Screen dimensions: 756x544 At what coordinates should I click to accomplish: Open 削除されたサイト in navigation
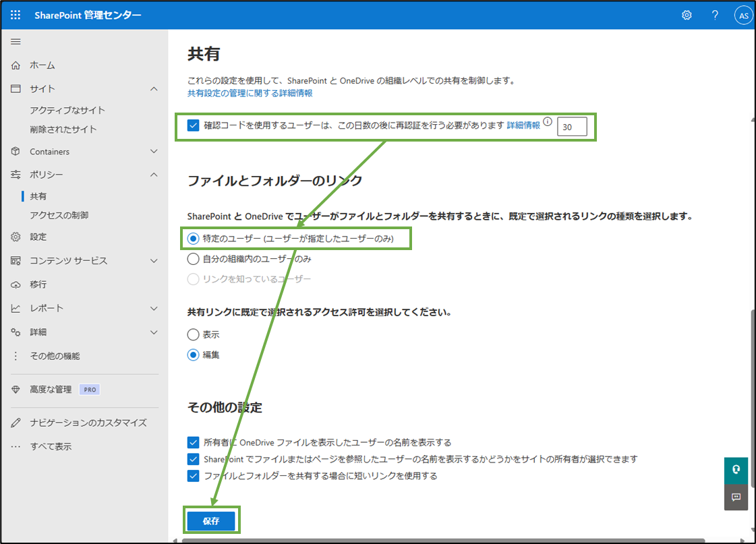pos(63,129)
